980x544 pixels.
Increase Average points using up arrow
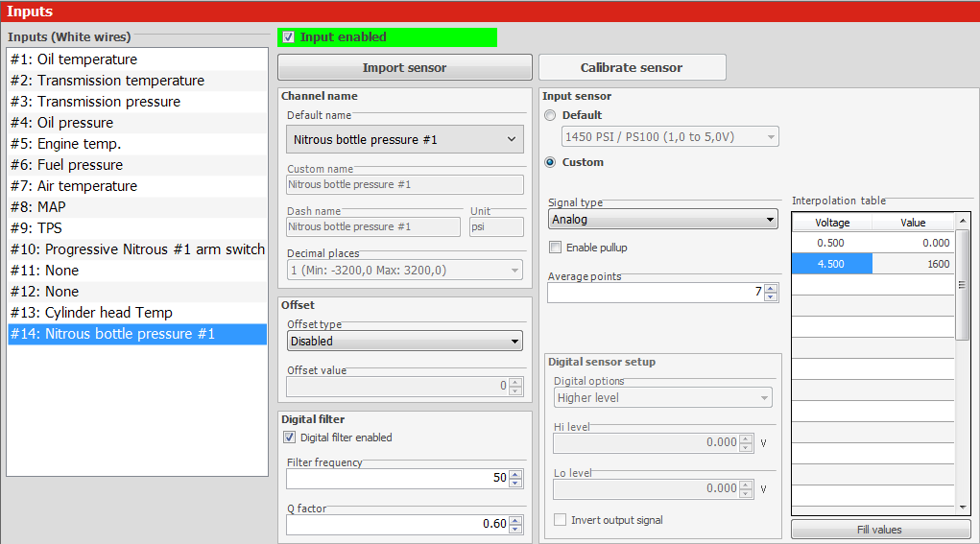click(x=770, y=288)
